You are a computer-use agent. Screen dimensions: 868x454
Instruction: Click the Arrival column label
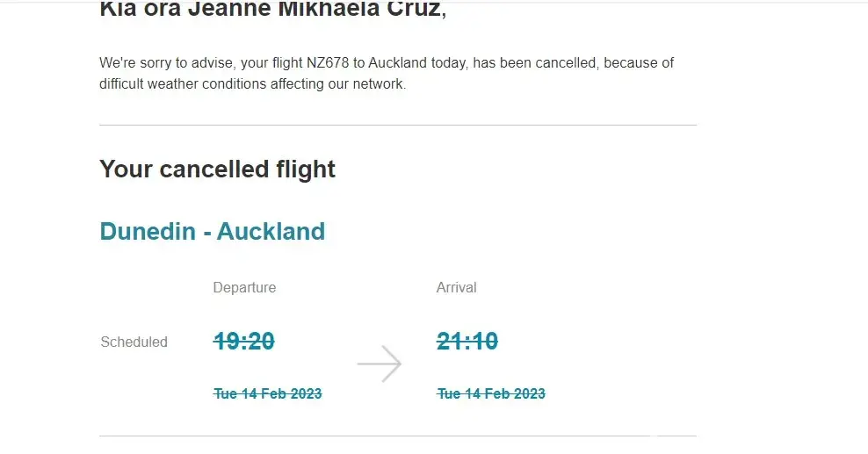coord(456,287)
